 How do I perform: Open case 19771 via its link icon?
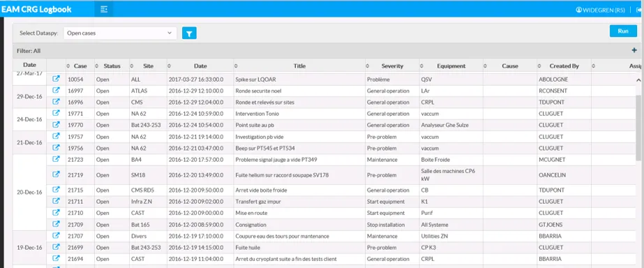click(x=57, y=113)
